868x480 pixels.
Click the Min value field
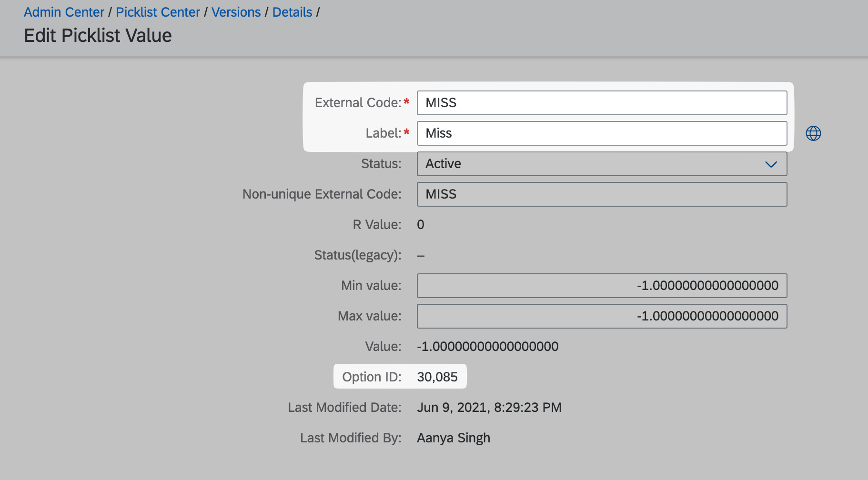click(x=601, y=286)
